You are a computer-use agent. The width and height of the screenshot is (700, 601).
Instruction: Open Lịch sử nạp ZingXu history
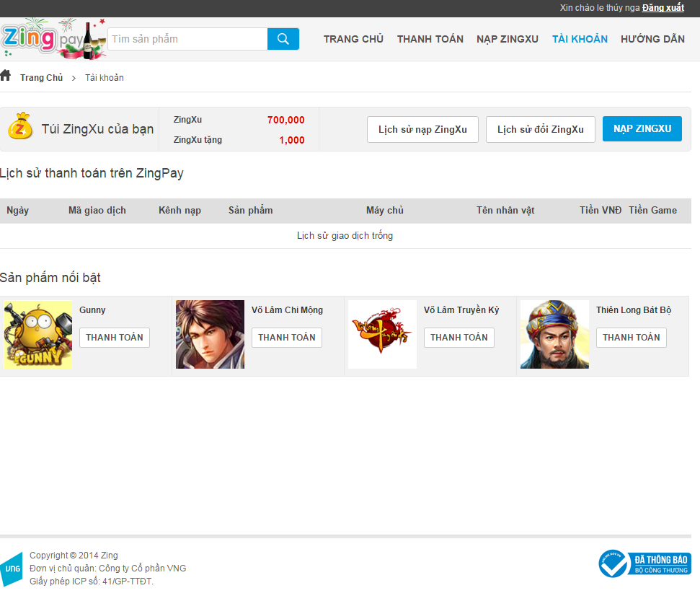[x=422, y=130]
